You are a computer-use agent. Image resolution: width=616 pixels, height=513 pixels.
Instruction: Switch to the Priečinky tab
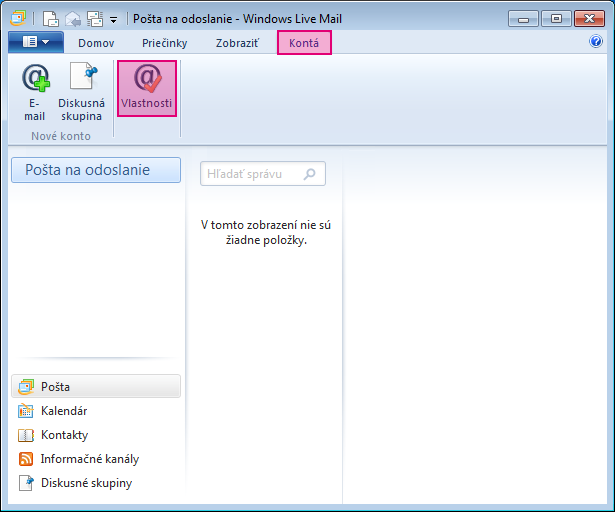(165, 43)
